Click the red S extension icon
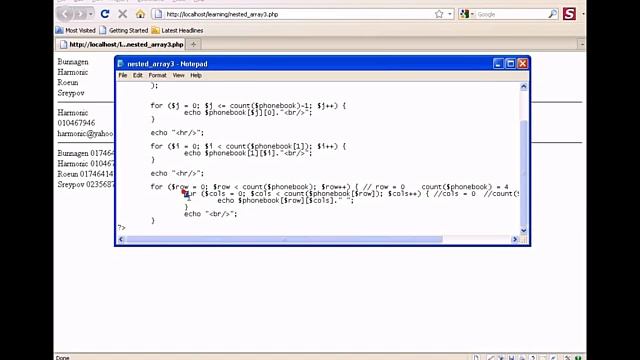The image size is (640, 360). click(x=569, y=14)
